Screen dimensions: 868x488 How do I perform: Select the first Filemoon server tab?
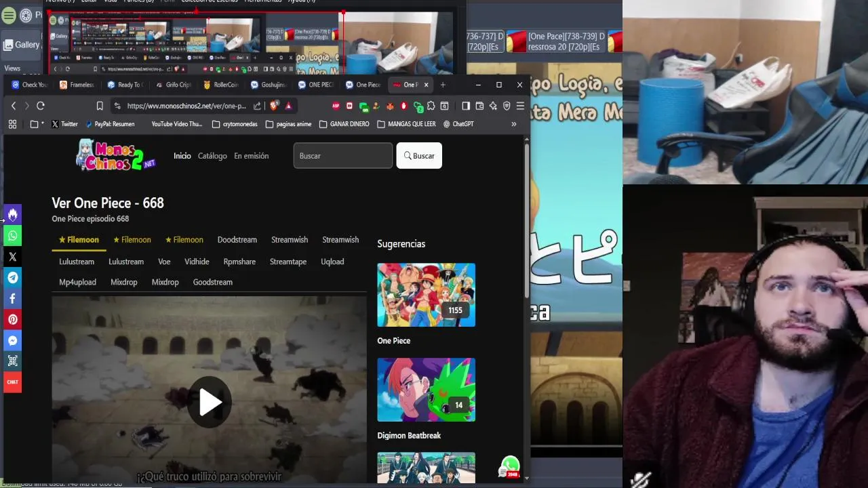(x=79, y=240)
